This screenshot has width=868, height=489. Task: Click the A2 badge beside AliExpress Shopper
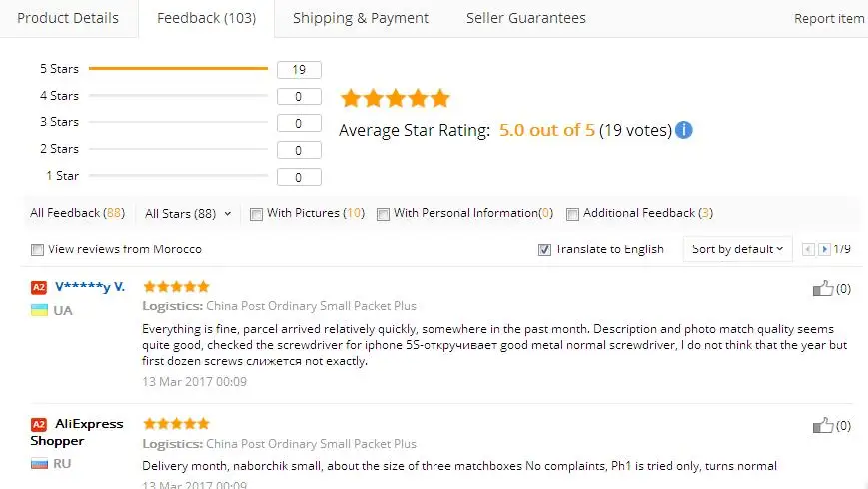coord(39,424)
